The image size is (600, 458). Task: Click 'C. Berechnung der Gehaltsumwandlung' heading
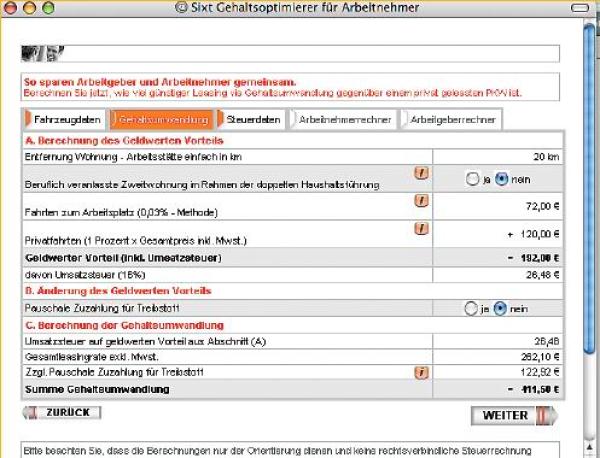coord(124,326)
